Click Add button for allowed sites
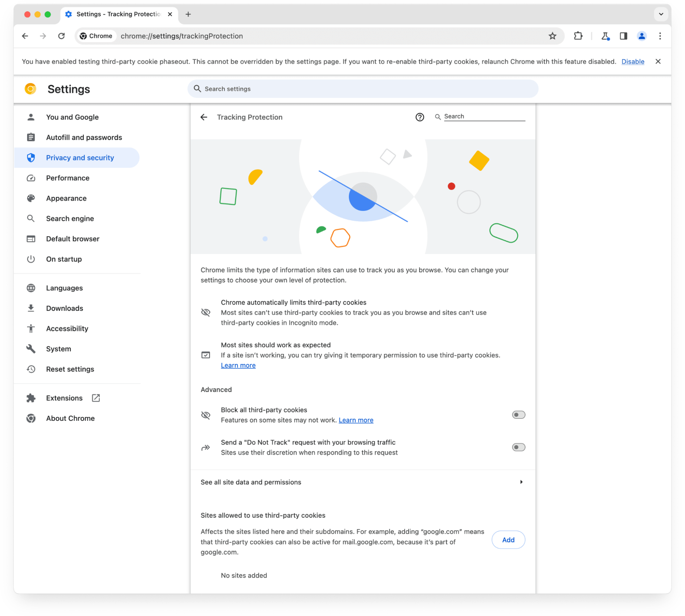 [508, 539]
